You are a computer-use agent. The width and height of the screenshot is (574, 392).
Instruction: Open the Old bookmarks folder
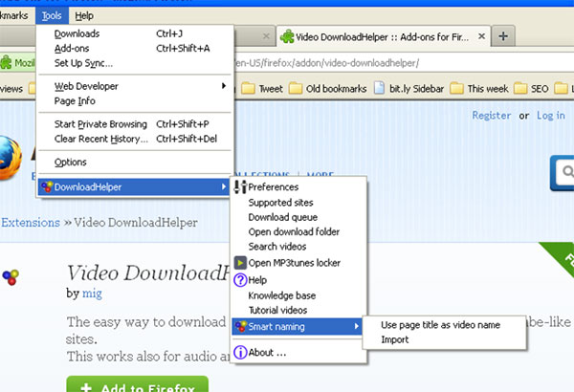pyautogui.click(x=327, y=89)
